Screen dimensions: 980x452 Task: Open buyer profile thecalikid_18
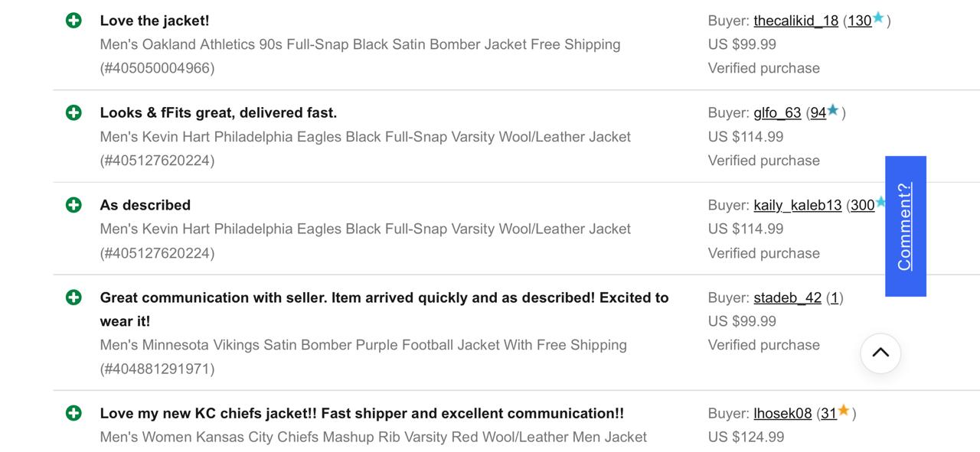tap(795, 21)
